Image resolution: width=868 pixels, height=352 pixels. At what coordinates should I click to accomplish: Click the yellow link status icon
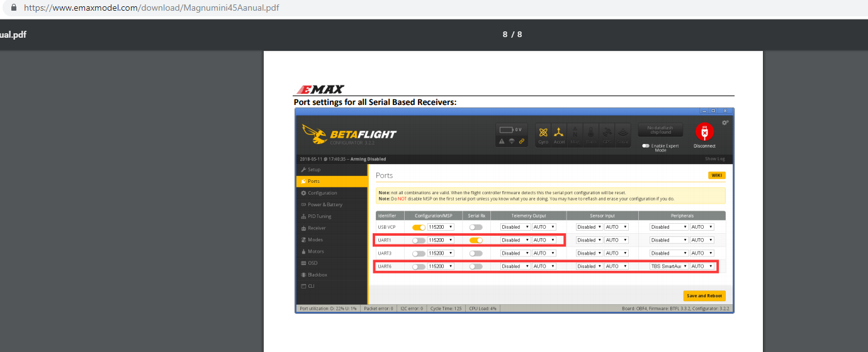coord(522,141)
